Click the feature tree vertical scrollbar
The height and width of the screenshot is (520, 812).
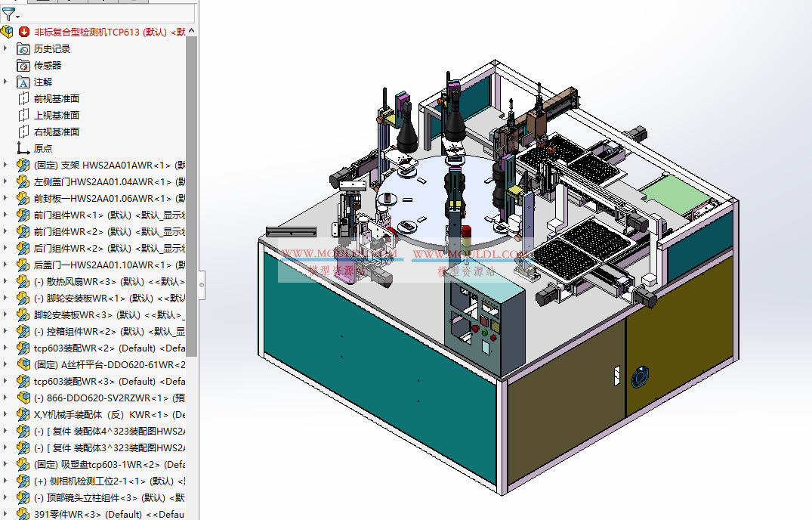pos(192,189)
